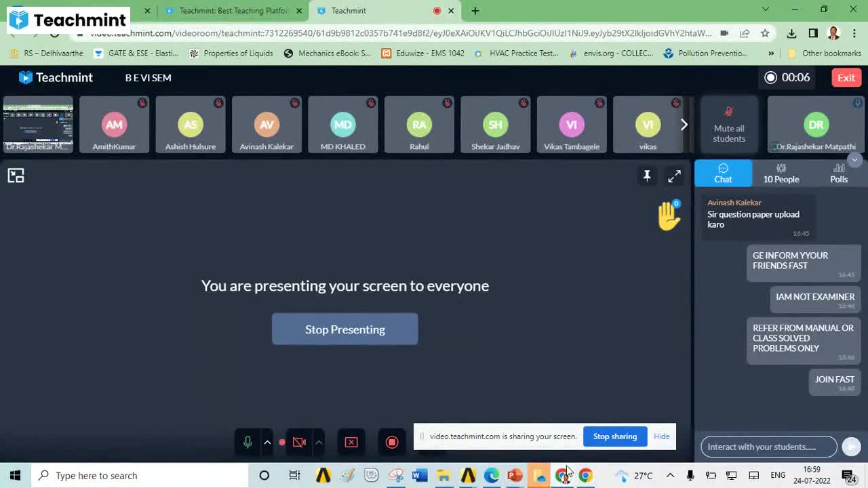Click the taskbar clock showing 16:59
868x488 pixels.
pyautogui.click(x=812, y=476)
